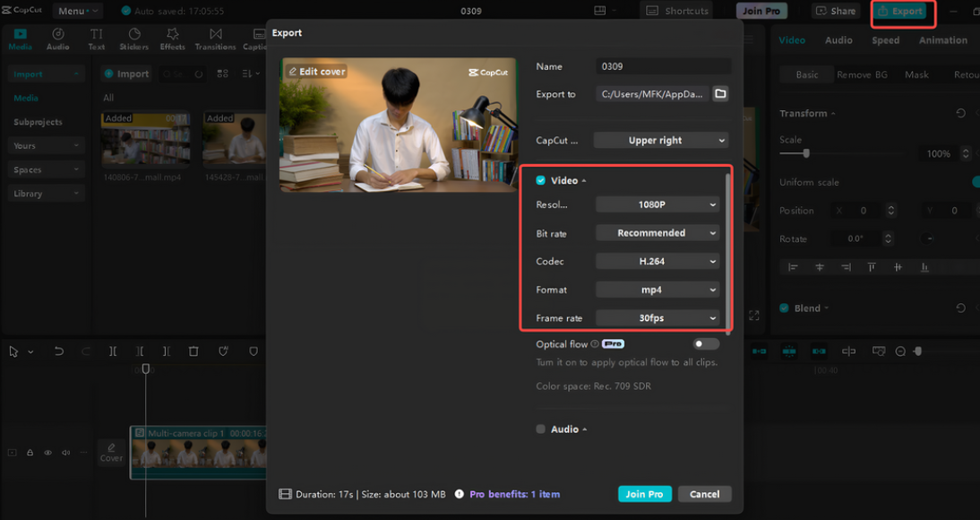The image size is (980, 520).
Task: Uncheck the Video export checkbox
Action: [x=540, y=179]
